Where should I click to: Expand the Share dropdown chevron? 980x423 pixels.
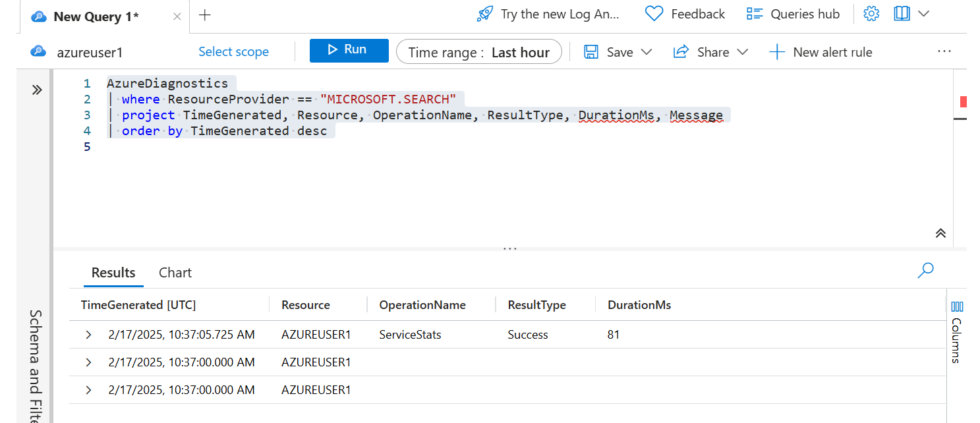click(x=743, y=52)
